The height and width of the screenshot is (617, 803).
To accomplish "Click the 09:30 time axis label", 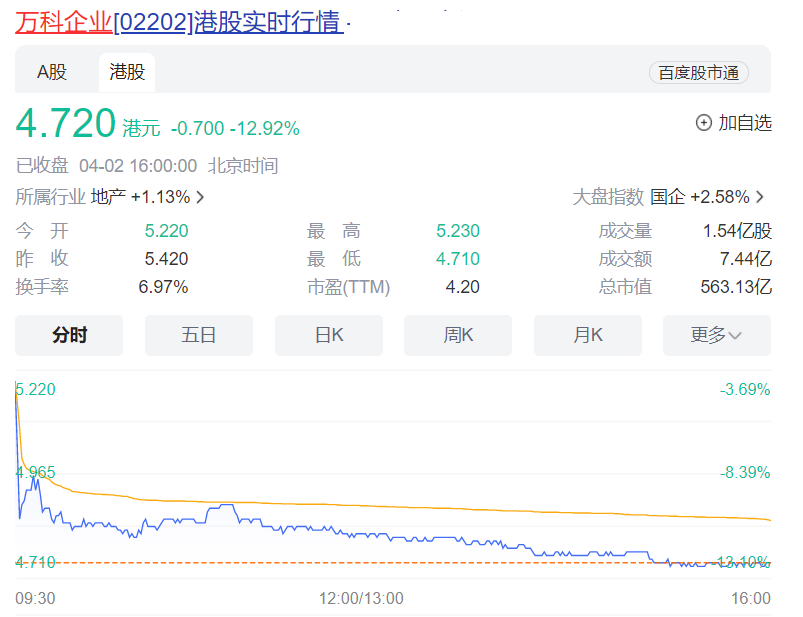I will 35,598.
